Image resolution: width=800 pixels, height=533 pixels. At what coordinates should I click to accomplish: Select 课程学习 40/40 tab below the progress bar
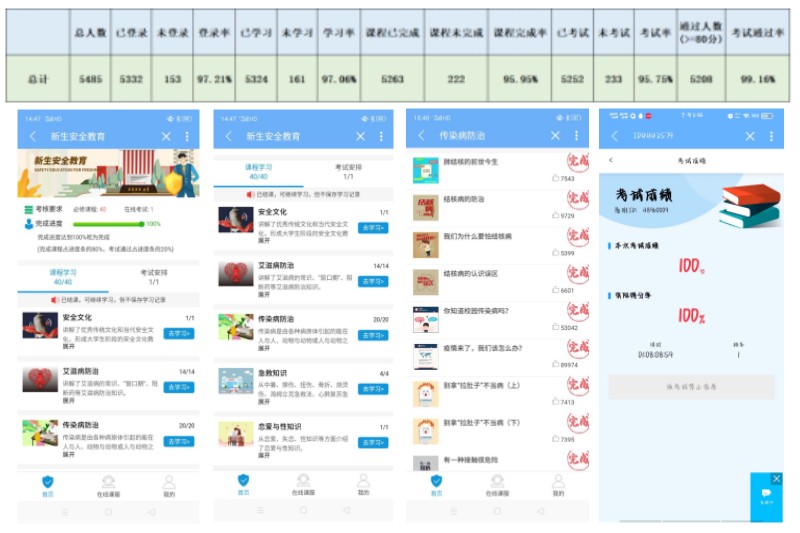(x=61, y=277)
